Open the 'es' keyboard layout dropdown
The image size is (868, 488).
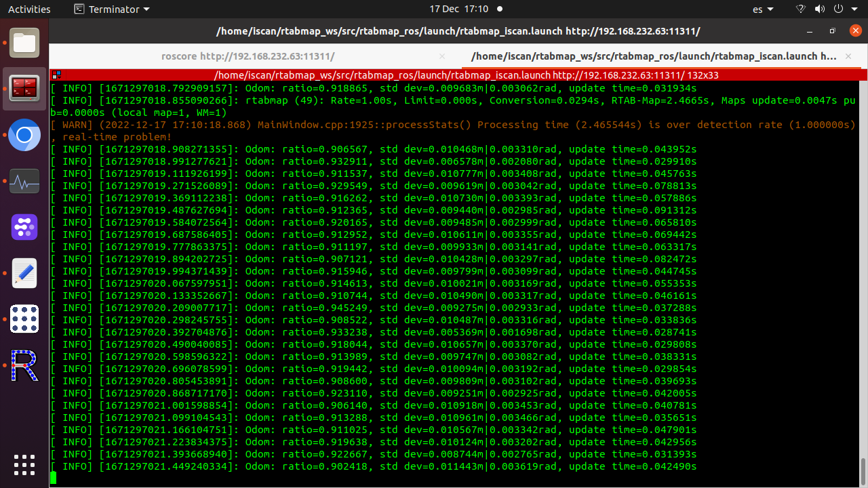pyautogui.click(x=764, y=9)
